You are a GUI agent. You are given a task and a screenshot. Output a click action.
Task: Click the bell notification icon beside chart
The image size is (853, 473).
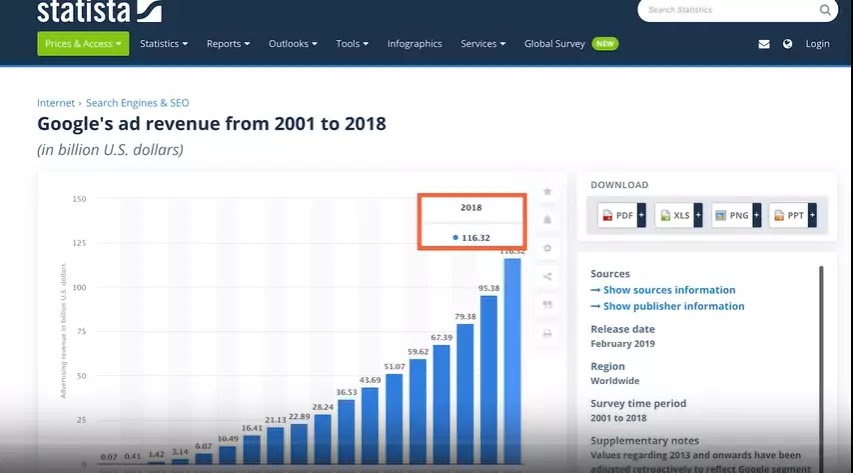point(547,220)
